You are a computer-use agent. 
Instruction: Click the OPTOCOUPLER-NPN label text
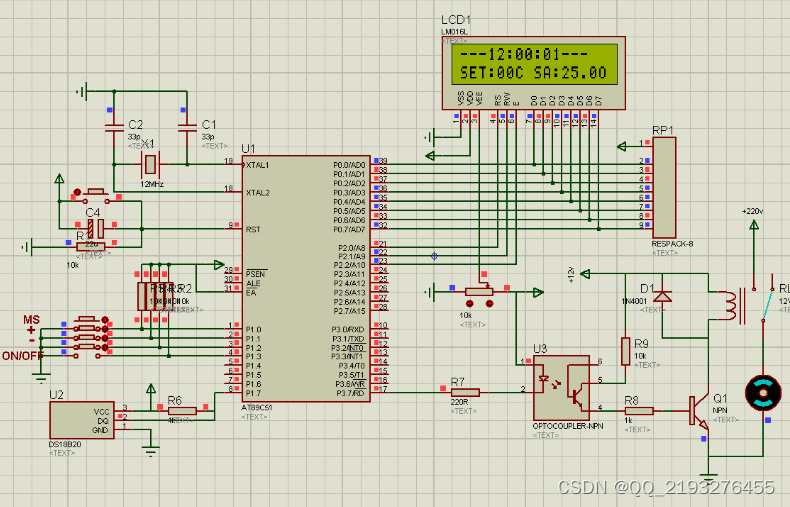click(x=568, y=426)
